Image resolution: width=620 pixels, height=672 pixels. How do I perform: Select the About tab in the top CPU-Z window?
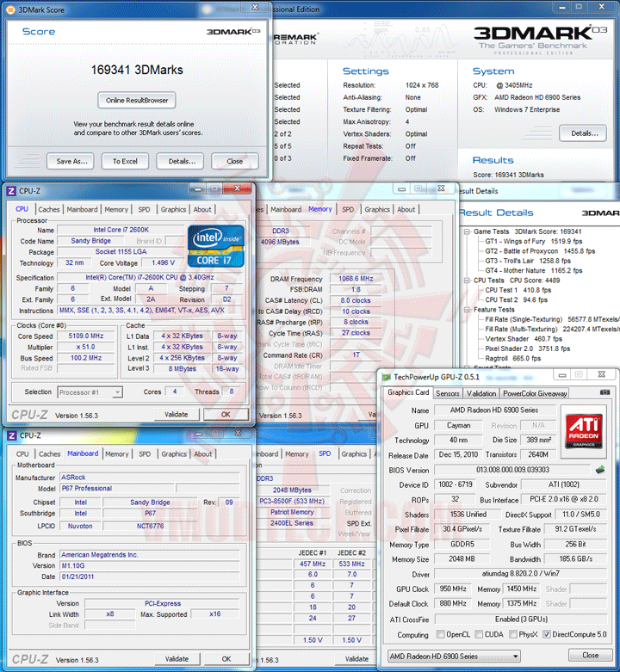click(x=202, y=209)
